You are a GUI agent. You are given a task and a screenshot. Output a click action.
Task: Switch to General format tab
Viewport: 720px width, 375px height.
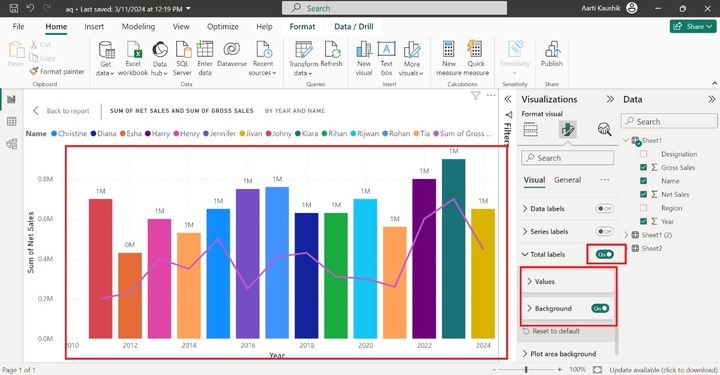click(567, 180)
